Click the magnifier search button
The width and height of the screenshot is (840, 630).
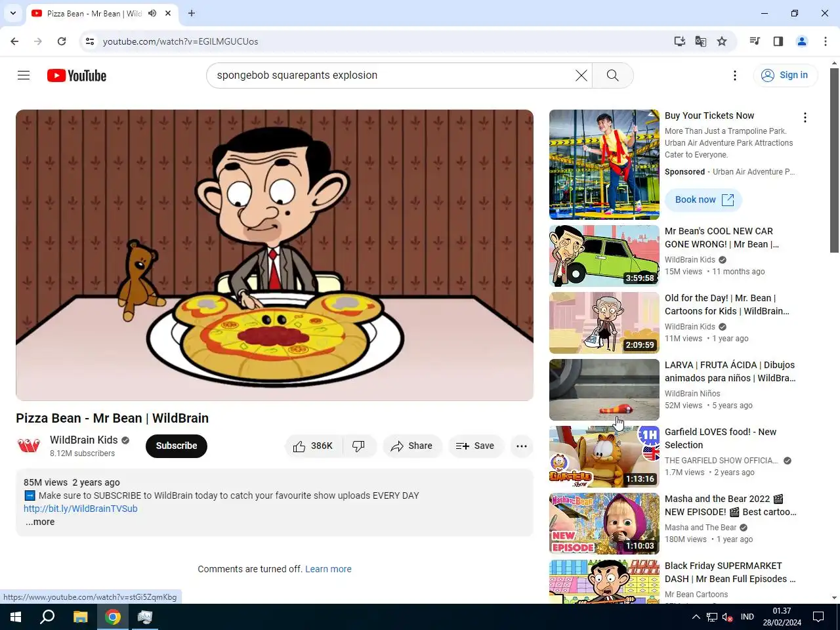click(x=613, y=75)
